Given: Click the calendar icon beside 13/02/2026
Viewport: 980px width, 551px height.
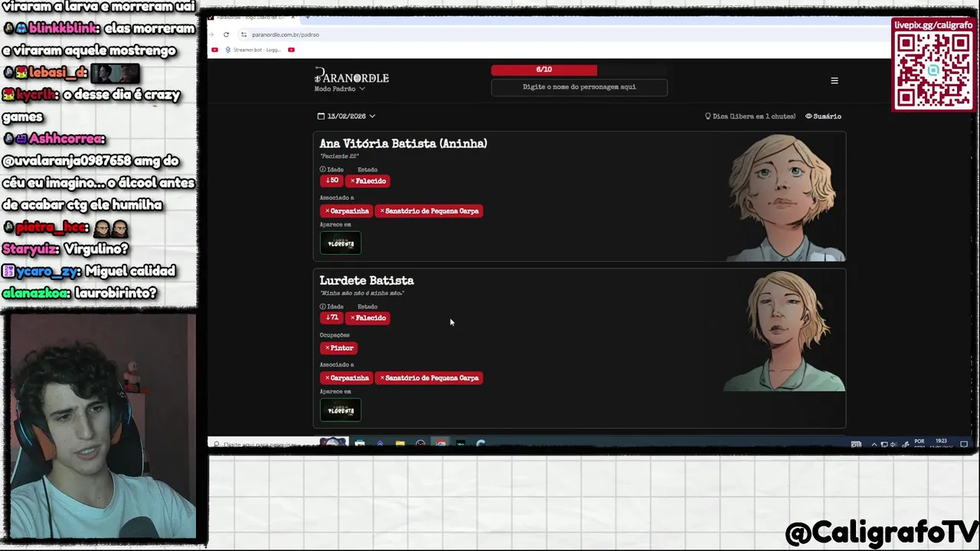Looking at the screenshot, I should click(x=321, y=116).
